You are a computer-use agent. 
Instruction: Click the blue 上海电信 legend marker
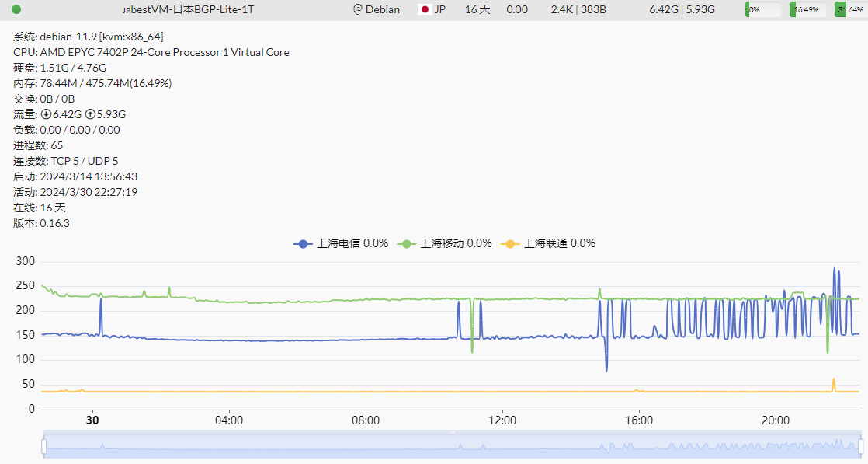(x=303, y=243)
